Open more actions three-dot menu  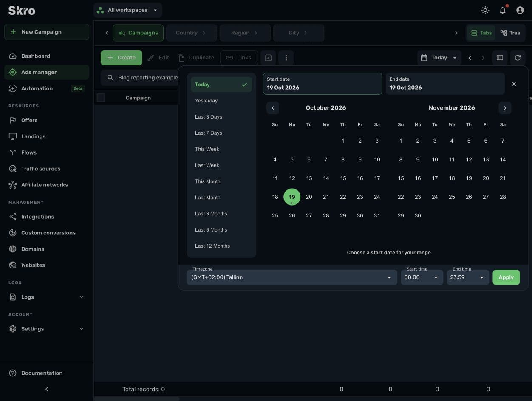click(x=286, y=58)
